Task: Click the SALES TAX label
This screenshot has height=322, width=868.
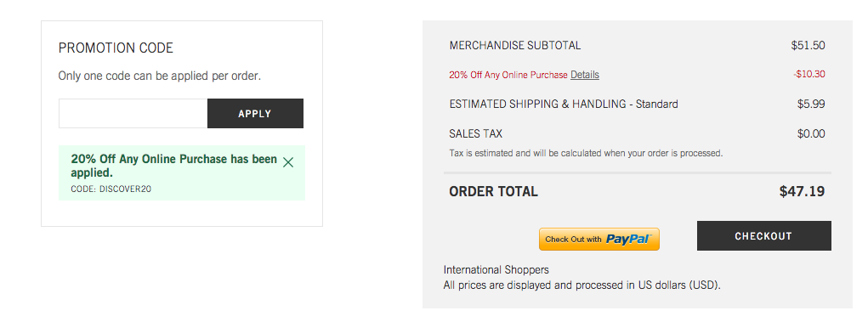Action: point(475,134)
